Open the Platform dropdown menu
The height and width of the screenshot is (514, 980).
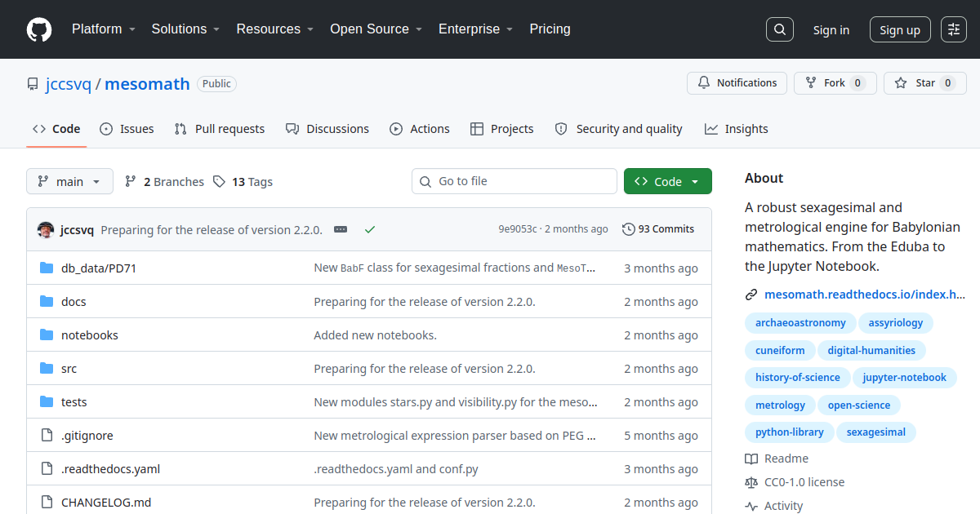pyautogui.click(x=103, y=29)
